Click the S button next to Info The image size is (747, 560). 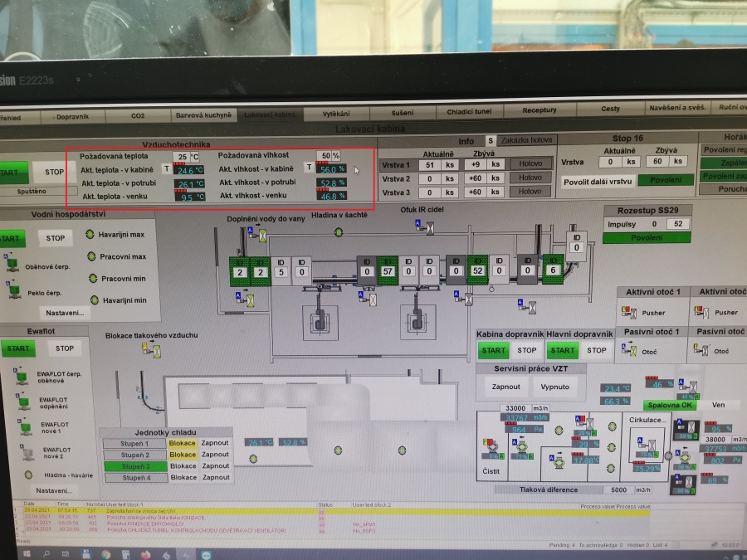(x=491, y=141)
